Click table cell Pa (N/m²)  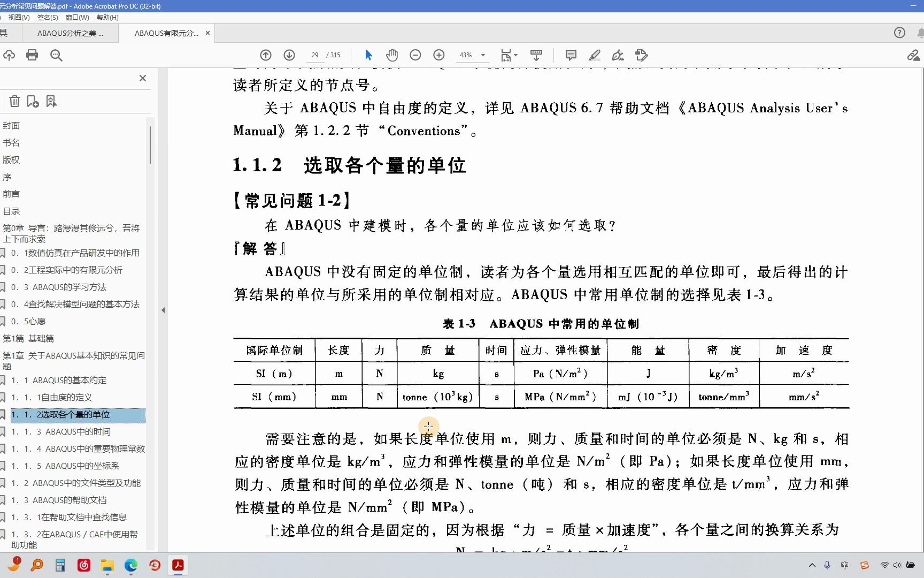coord(560,373)
